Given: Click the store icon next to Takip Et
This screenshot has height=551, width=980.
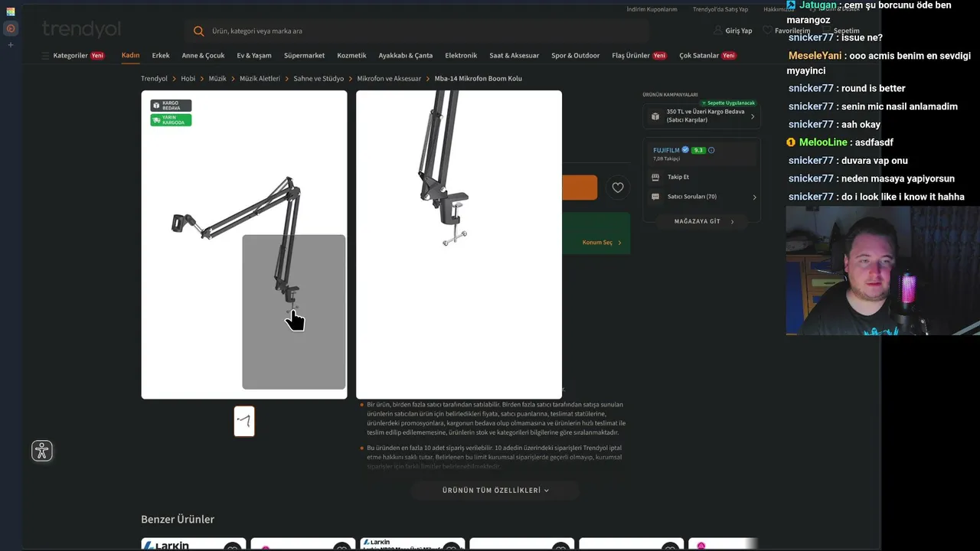Looking at the screenshot, I should (x=655, y=177).
